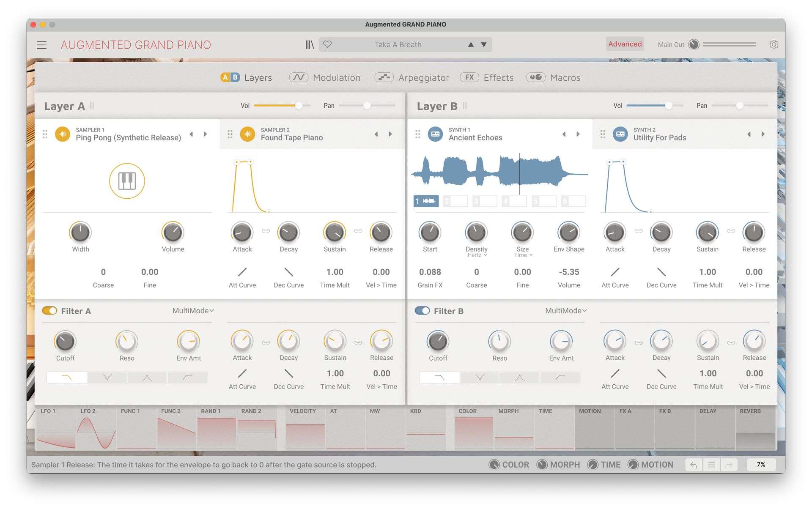Click the Sampler 1 orange waveform icon

coord(63,134)
